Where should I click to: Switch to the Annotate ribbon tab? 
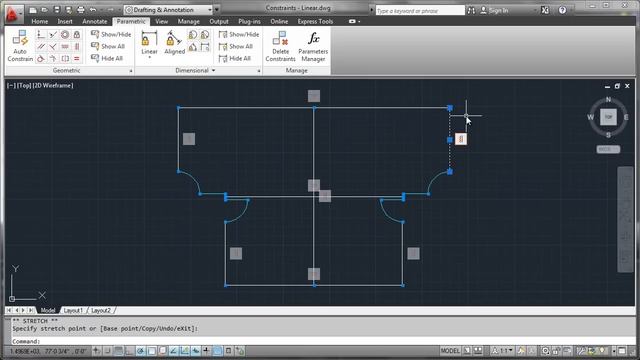point(95,21)
